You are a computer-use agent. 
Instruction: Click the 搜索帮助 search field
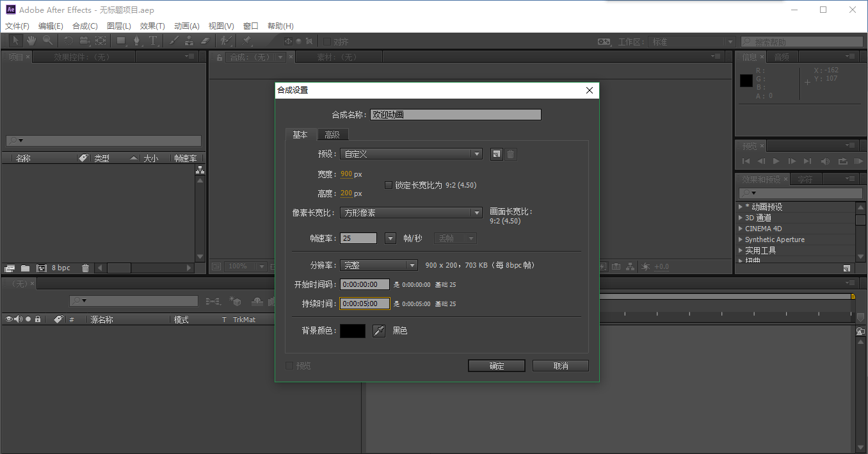(802, 42)
